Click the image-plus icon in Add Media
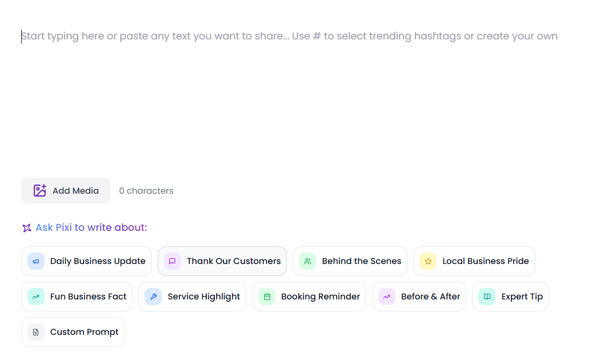Image resolution: width=604 pixels, height=364 pixels. (x=39, y=191)
